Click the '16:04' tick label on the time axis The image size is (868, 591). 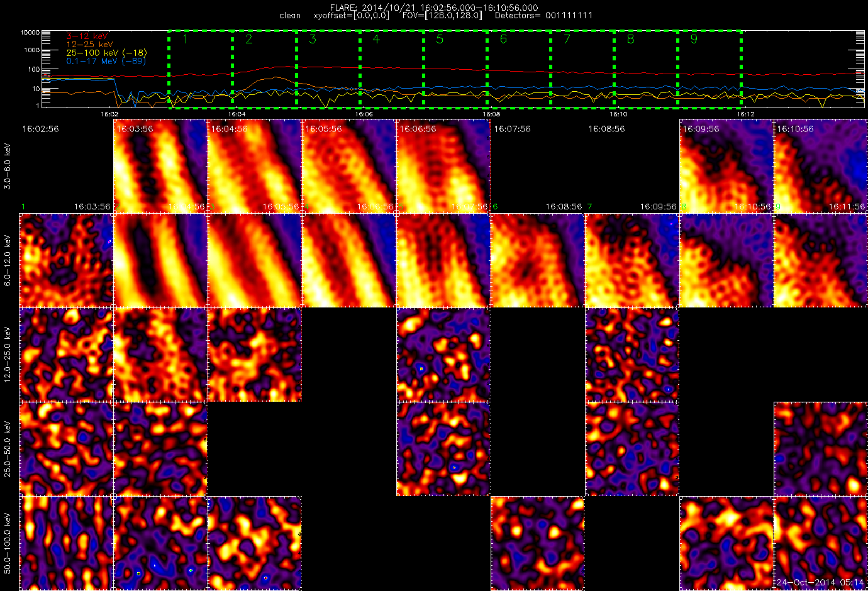tap(236, 114)
